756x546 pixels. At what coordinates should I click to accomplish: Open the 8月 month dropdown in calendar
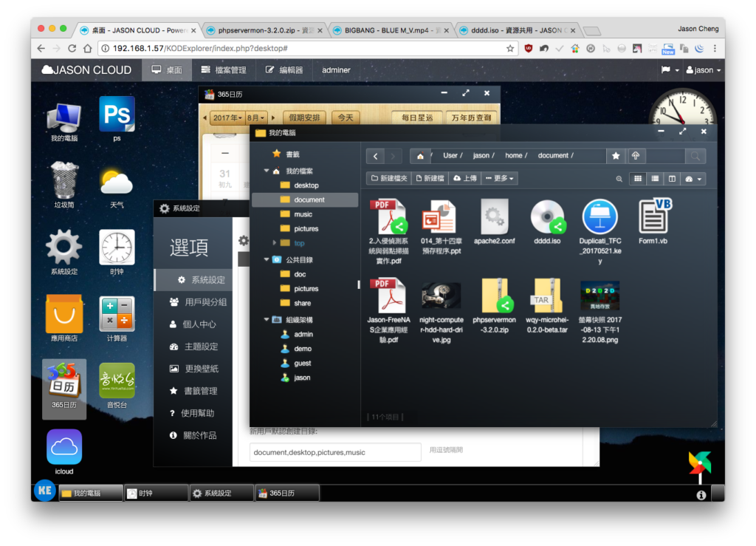click(x=255, y=117)
